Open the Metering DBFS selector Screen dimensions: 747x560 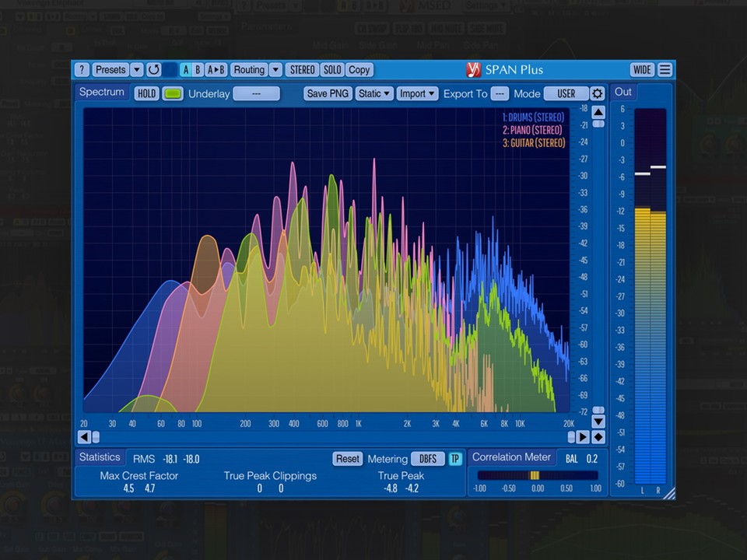[428, 459]
